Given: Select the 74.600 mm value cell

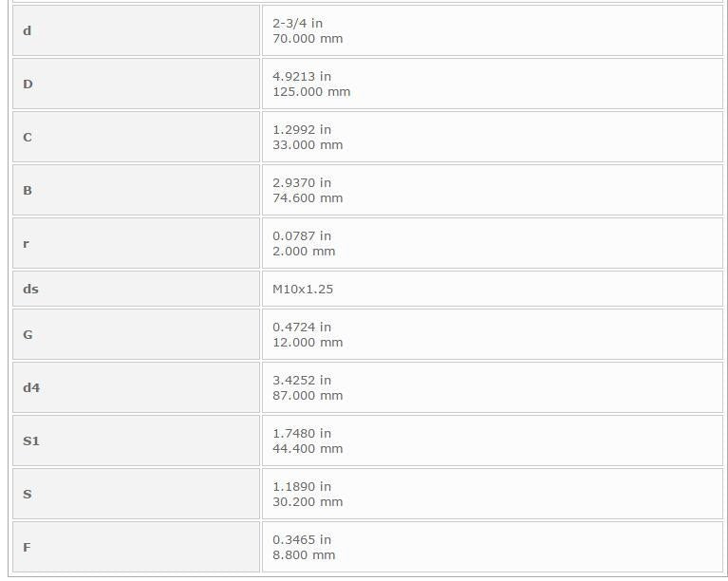Looking at the screenshot, I should (493, 191).
